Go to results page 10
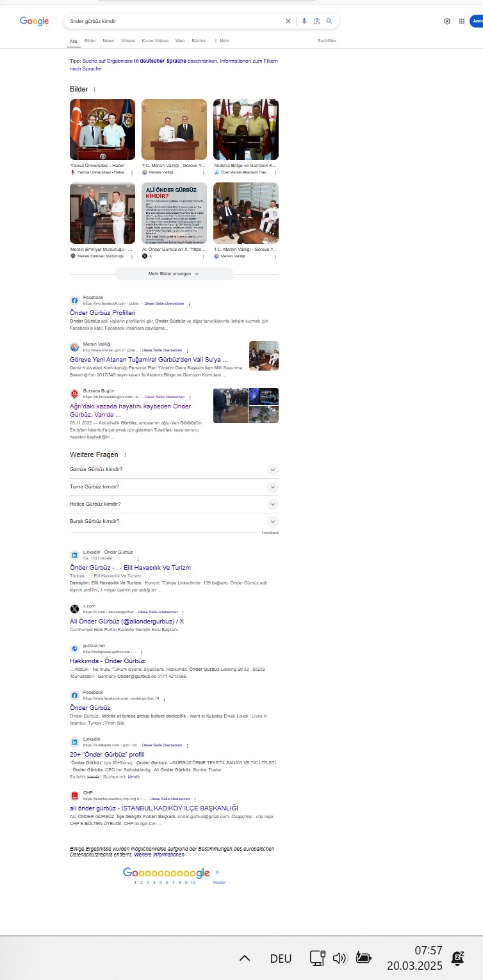Viewport: 483px width, 980px height. pos(193,883)
